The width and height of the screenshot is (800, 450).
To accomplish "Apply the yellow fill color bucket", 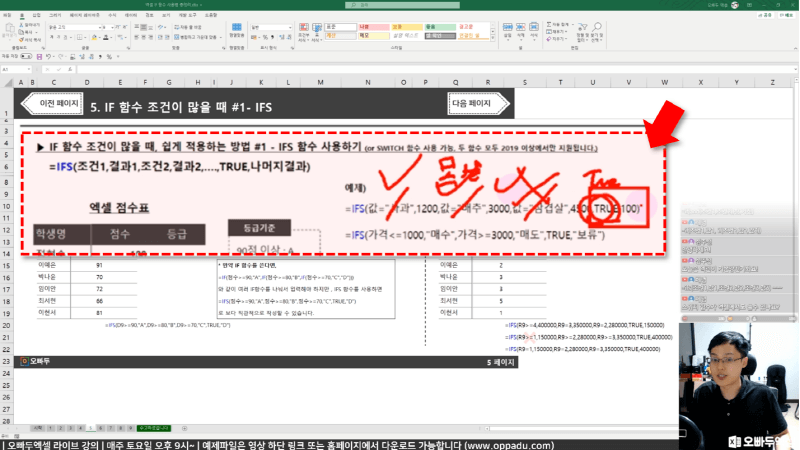I will click(94, 37).
